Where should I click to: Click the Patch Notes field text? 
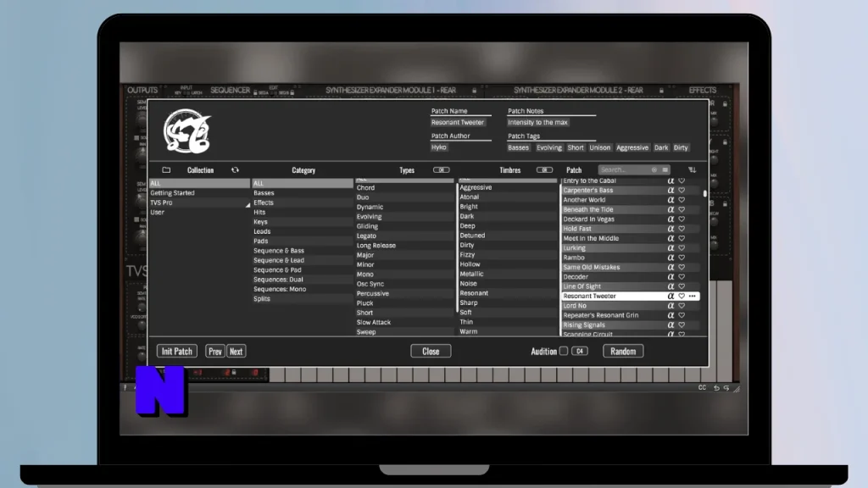[537, 122]
